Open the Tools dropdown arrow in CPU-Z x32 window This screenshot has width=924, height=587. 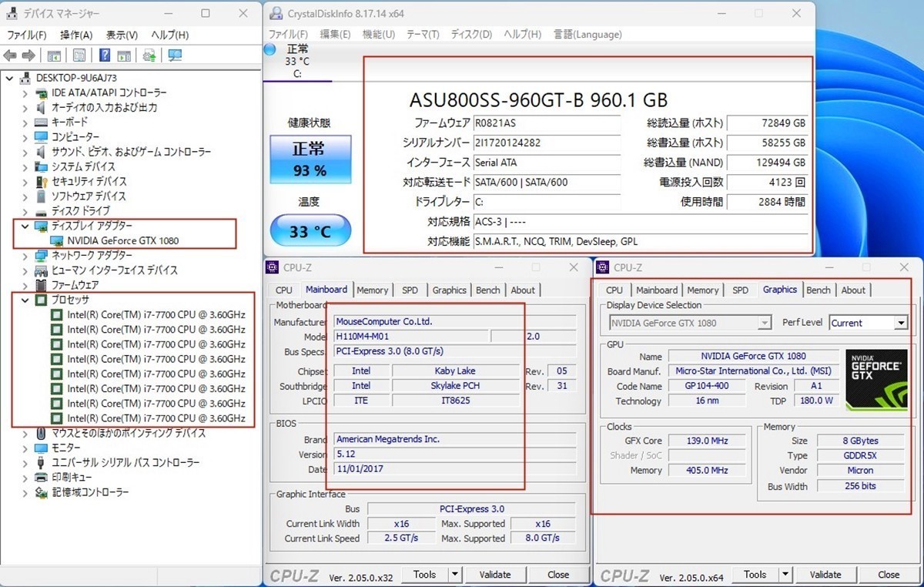pos(455,575)
